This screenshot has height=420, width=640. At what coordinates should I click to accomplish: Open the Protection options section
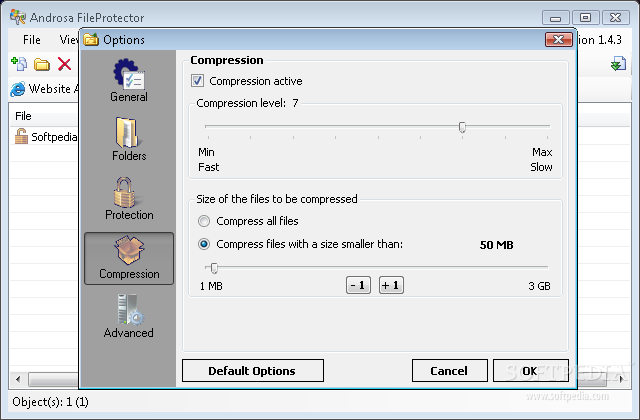tap(129, 198)
